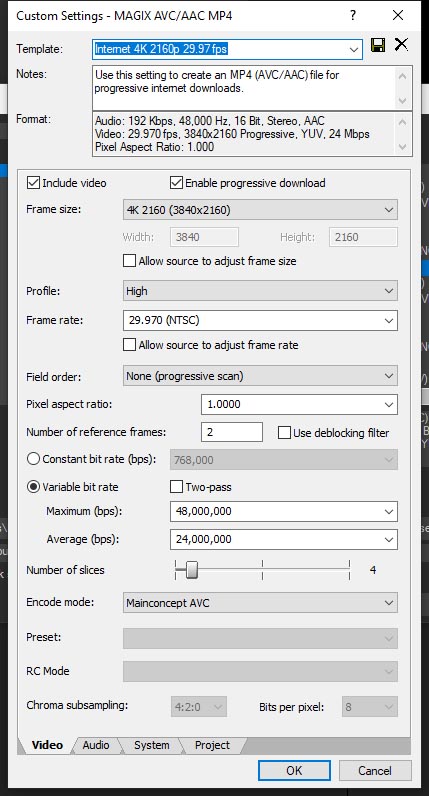Open the Encode mode dropdown

(260, 603)
